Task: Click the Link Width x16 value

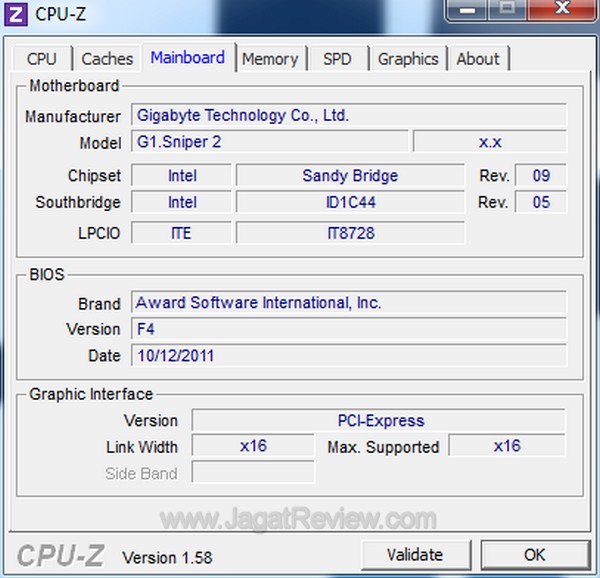Action: (253, 446)
